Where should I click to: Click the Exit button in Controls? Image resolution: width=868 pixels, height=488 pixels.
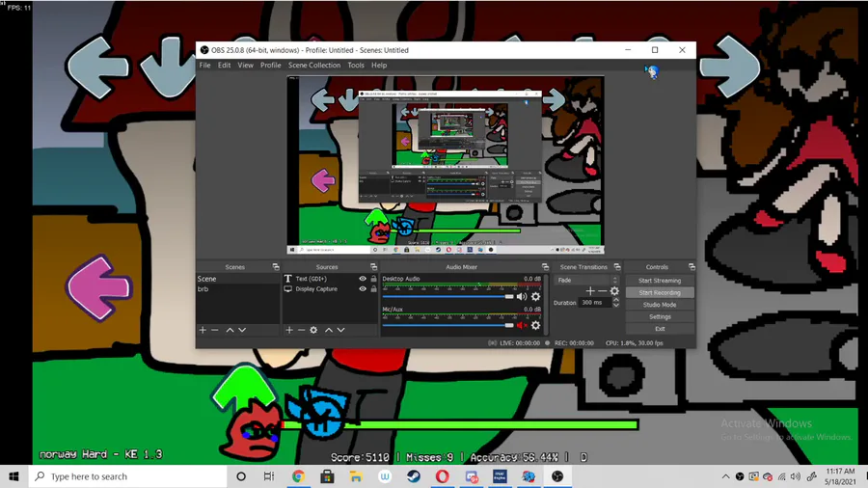click(660, 329)
